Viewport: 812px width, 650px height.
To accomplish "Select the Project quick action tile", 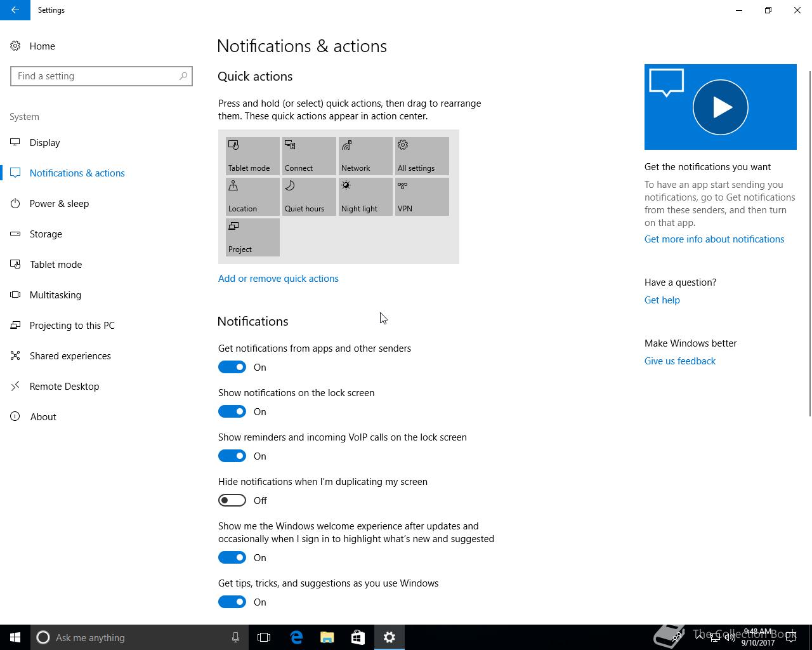I will pos(252,237).
